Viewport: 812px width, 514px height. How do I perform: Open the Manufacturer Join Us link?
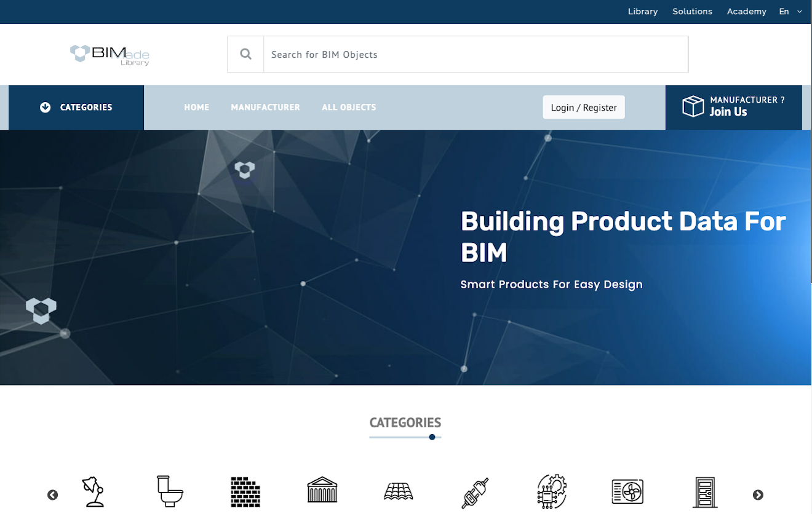pos(733,107)
